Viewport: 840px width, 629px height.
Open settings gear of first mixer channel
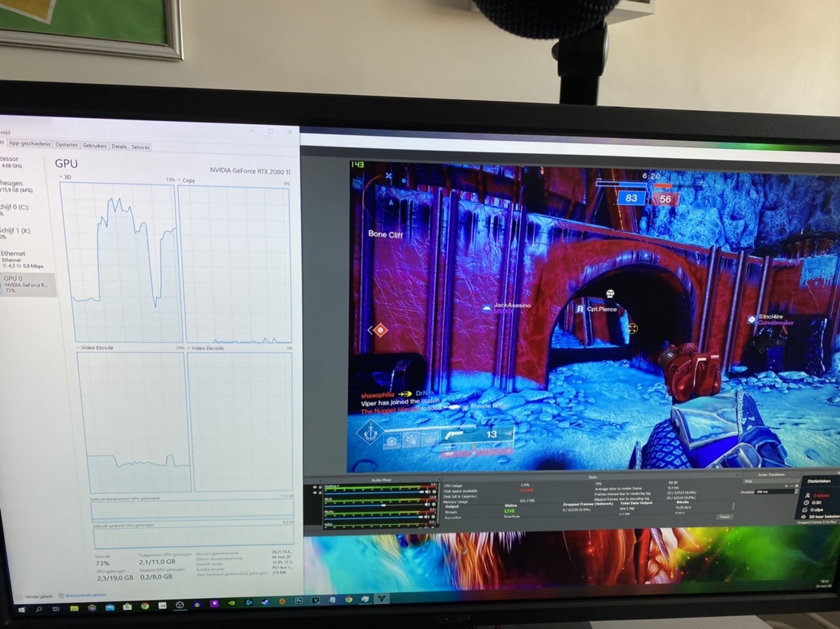(x=434, y=492)
